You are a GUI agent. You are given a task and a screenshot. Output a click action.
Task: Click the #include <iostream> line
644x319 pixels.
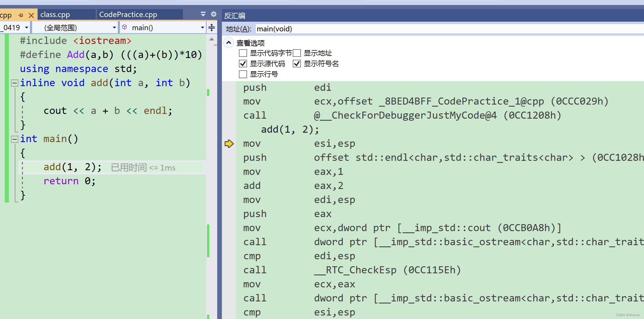[x=76, y=41]
